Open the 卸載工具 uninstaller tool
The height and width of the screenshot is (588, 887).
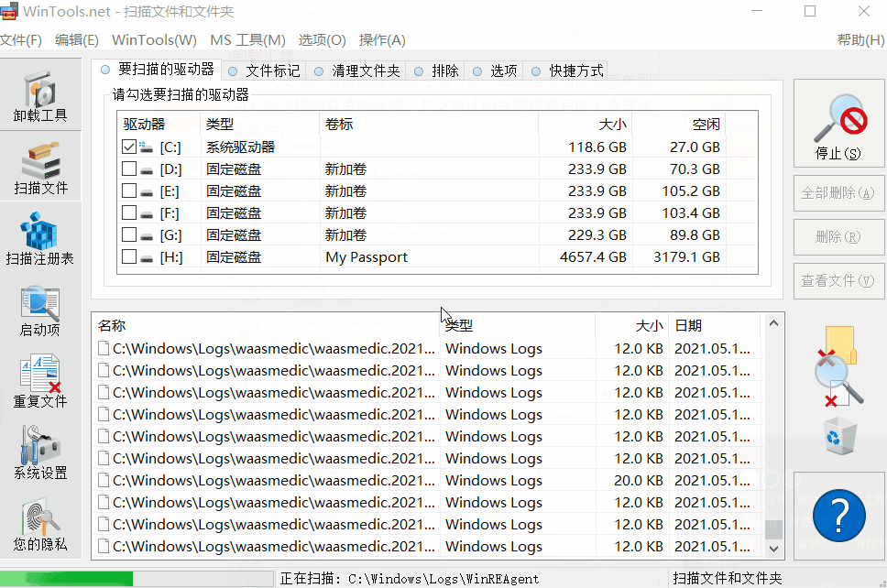[x=40, y=95]
